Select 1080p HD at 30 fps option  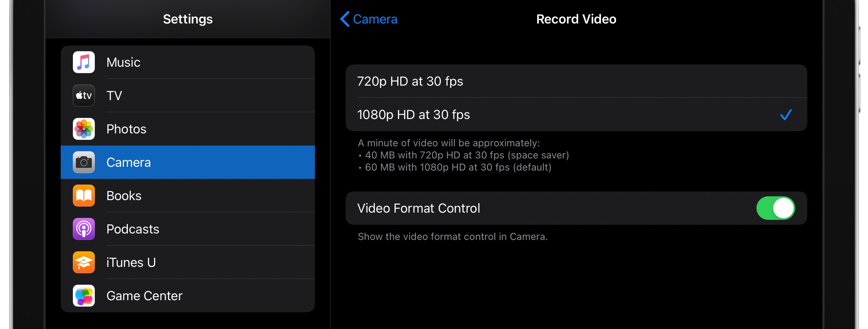[576, 114]
